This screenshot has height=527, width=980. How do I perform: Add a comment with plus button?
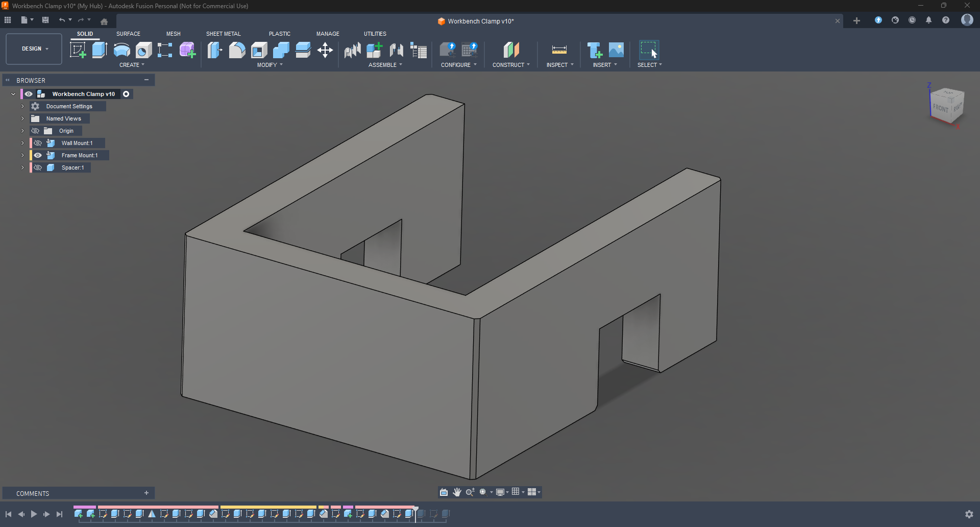coord(146,493)
